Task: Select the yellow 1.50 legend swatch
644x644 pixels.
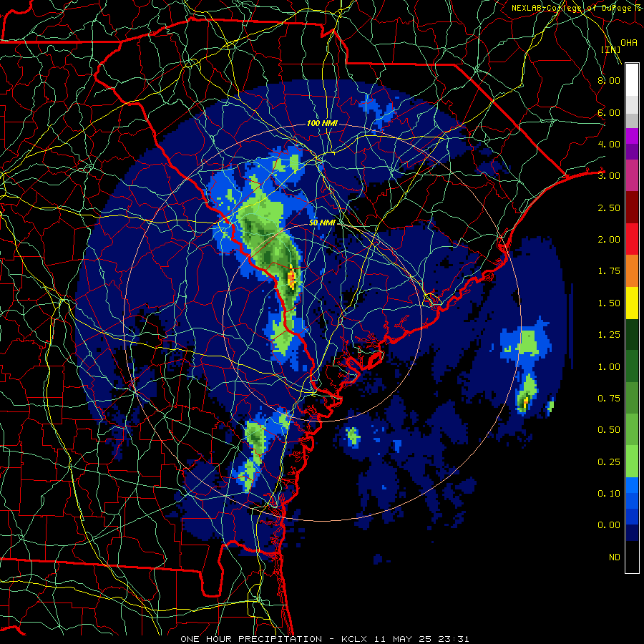Action: click(632, 303)
